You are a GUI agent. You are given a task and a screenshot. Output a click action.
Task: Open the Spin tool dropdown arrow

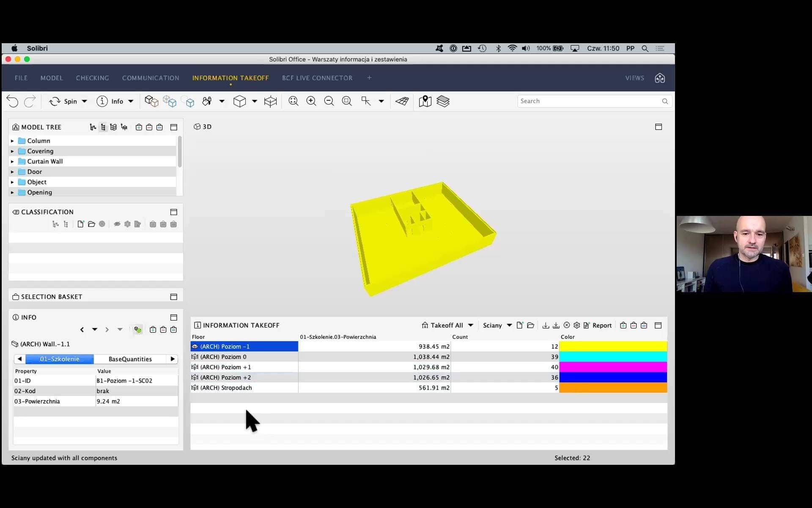click(x=85, y=101)
